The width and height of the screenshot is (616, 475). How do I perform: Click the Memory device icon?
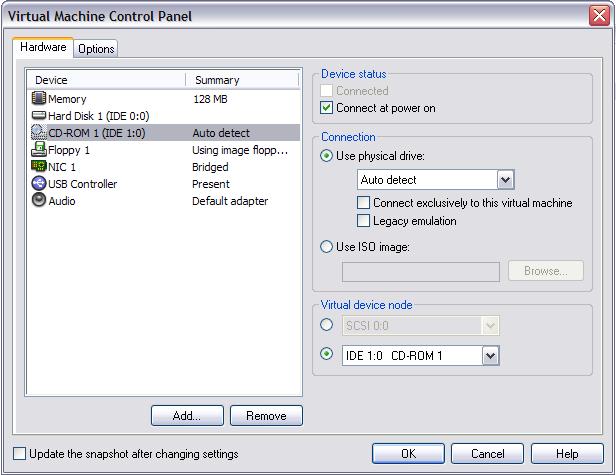(x=39, y=99)
